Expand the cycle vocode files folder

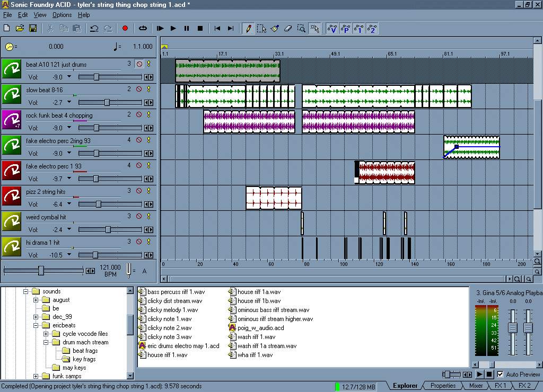pyautogui.click(x=46, y=334)
